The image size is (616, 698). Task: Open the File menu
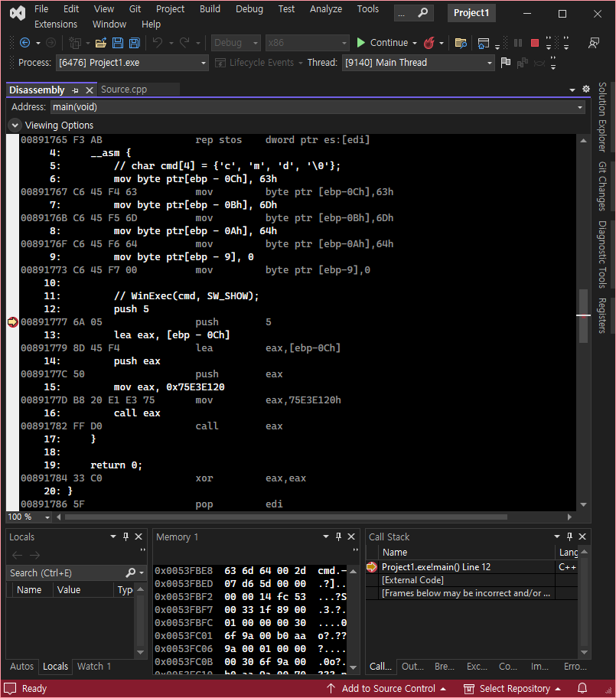pyautogui.click(x=41, y=9)
